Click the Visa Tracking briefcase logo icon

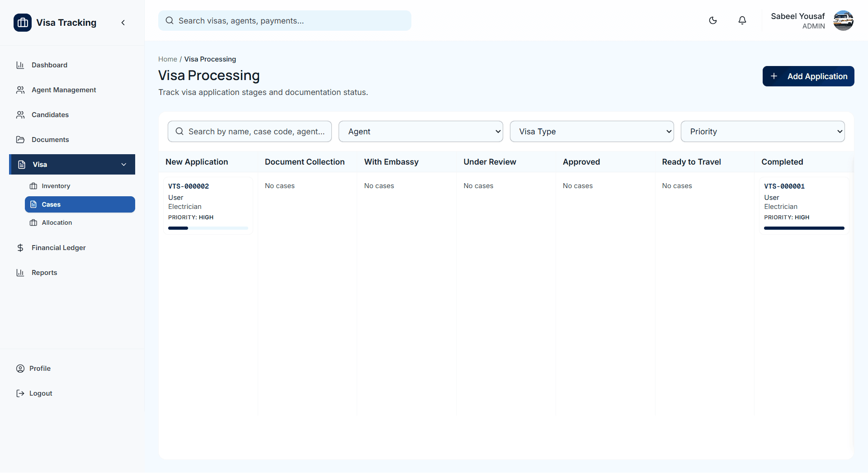pos(23,23)
